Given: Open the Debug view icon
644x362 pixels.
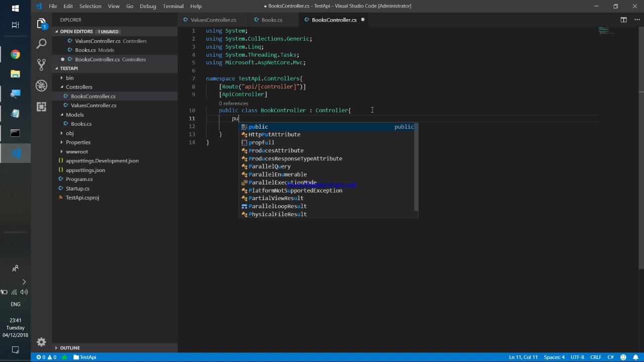Looking at the screenshot, I should pos(41,85).
